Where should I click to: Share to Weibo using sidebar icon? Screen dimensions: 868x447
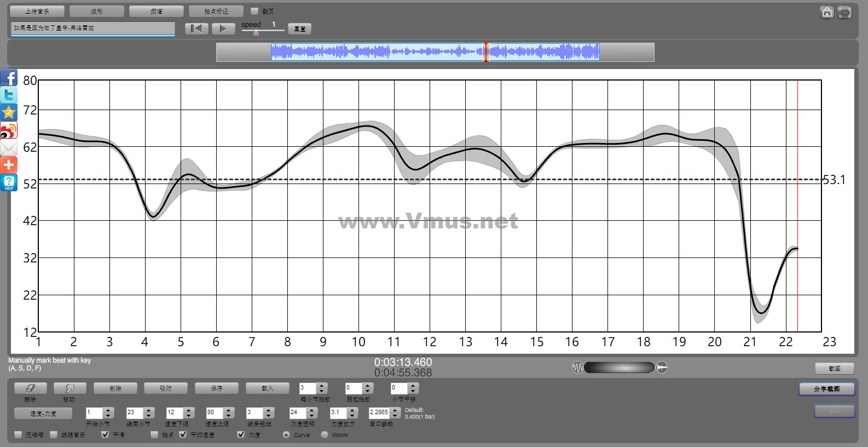9,130
